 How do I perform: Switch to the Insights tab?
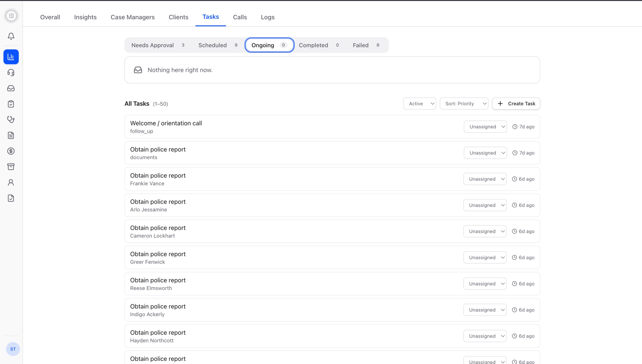pos(85,17)
